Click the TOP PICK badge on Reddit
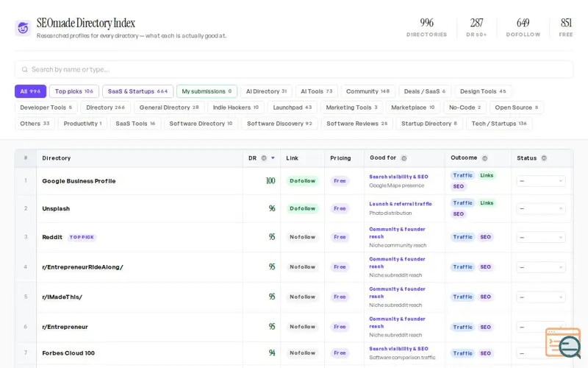Image resolution: width=588 pixels, height=368 pixels. coord(82,237)
